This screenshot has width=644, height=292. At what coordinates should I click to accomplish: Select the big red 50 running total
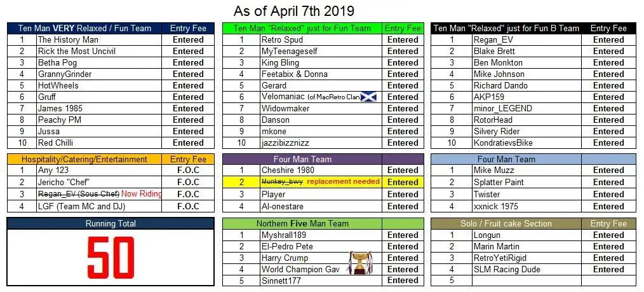(111, 258)
